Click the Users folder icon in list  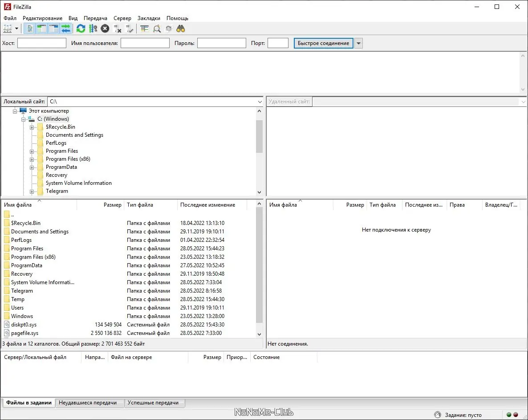[x=7, y=307]
